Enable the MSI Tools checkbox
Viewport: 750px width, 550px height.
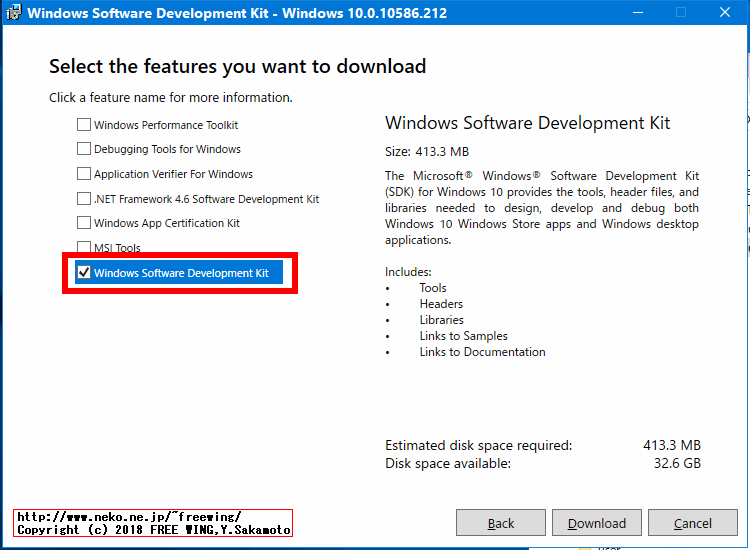(x=84, y=247)
